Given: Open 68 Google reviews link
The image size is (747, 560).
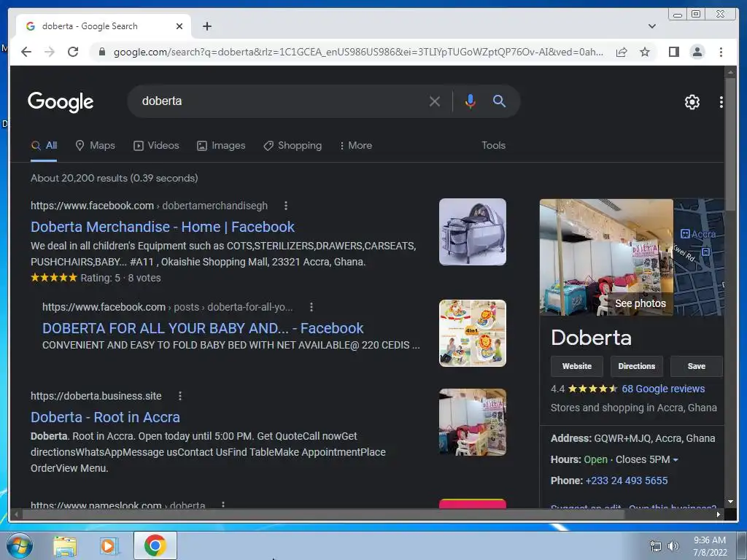Looking at the screenshot, I should point(662,389).
